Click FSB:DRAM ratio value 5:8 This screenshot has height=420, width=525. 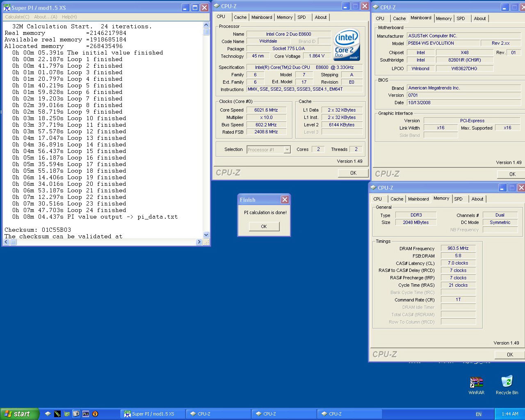[x=458, y=256]
